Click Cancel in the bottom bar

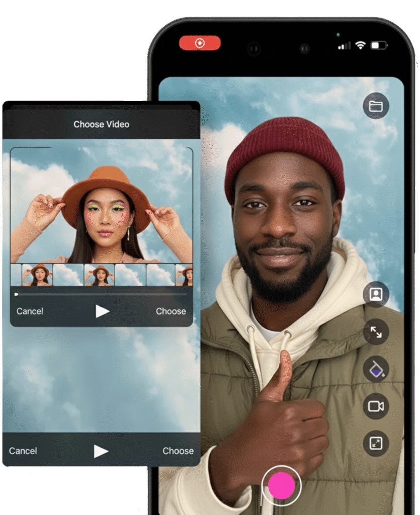coord(23,451)
